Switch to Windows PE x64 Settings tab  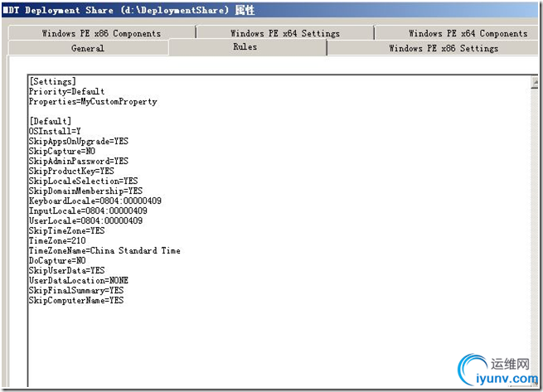pos(285,33)
